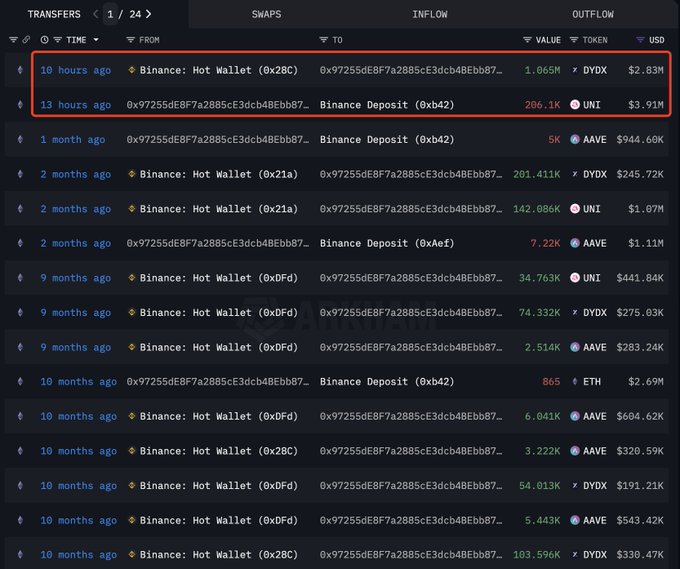Image resolution: width=680 pixels, height=569 pixels.
Task: Click Binance Deposit (0xb42) in 865 ETH row
Action: point(387,382)
